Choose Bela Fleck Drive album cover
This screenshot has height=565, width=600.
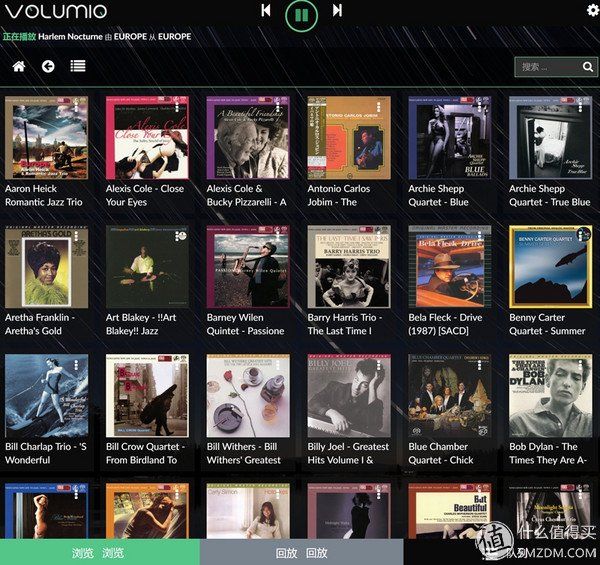coord(448,267)
